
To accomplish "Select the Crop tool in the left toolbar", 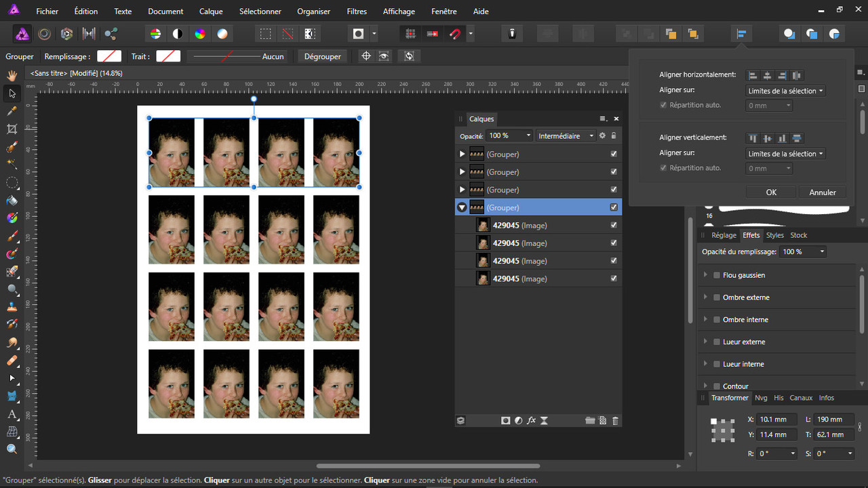I will [12, 129].
